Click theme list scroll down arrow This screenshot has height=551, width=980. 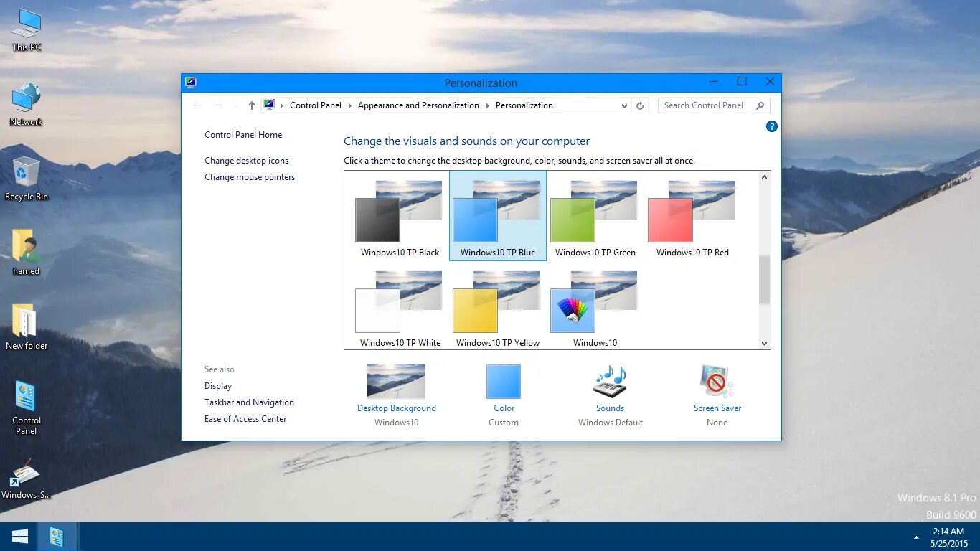764,344
